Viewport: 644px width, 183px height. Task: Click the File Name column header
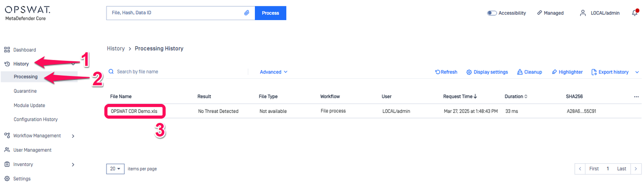point(121,96)
